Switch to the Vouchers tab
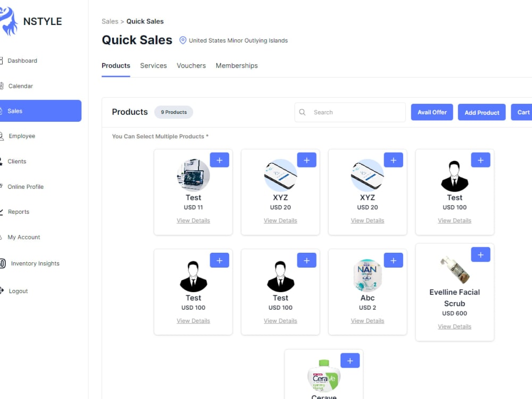 [x=191, y=66]
